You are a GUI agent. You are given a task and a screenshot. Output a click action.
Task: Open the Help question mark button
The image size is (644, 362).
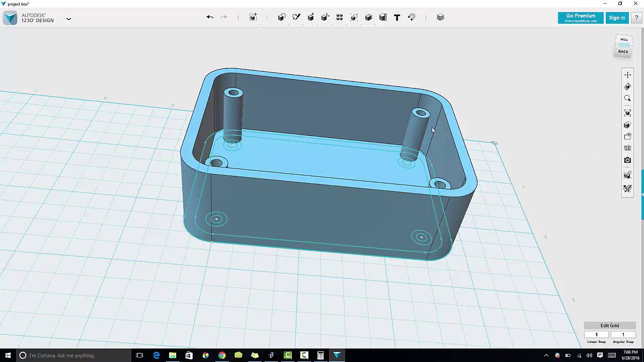[636, 18]
